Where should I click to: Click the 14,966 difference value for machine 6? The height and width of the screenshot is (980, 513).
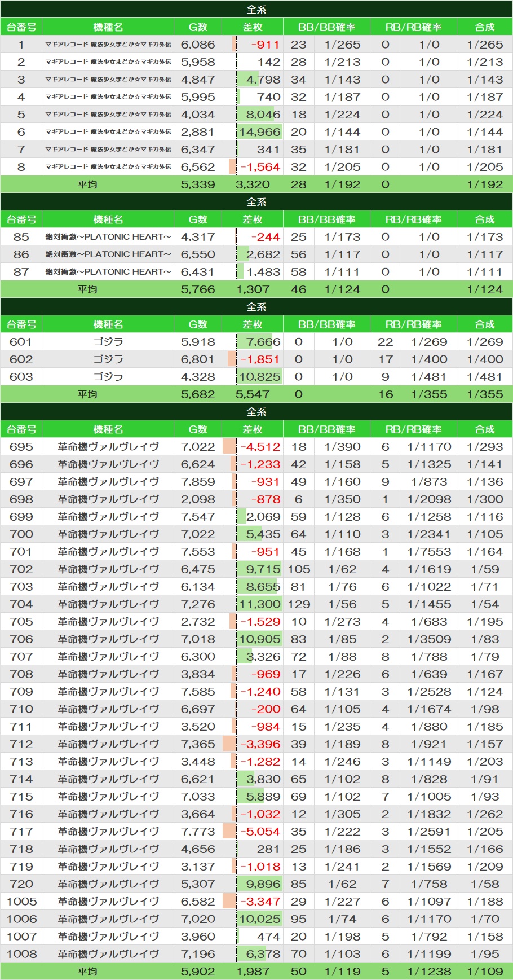pos(259,132)
